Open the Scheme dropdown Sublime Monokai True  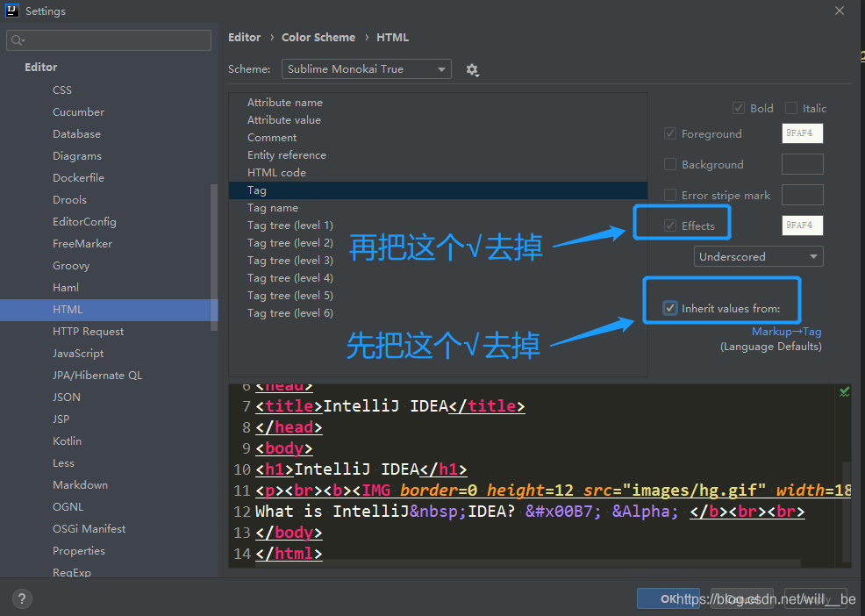[x=367, y=69]
